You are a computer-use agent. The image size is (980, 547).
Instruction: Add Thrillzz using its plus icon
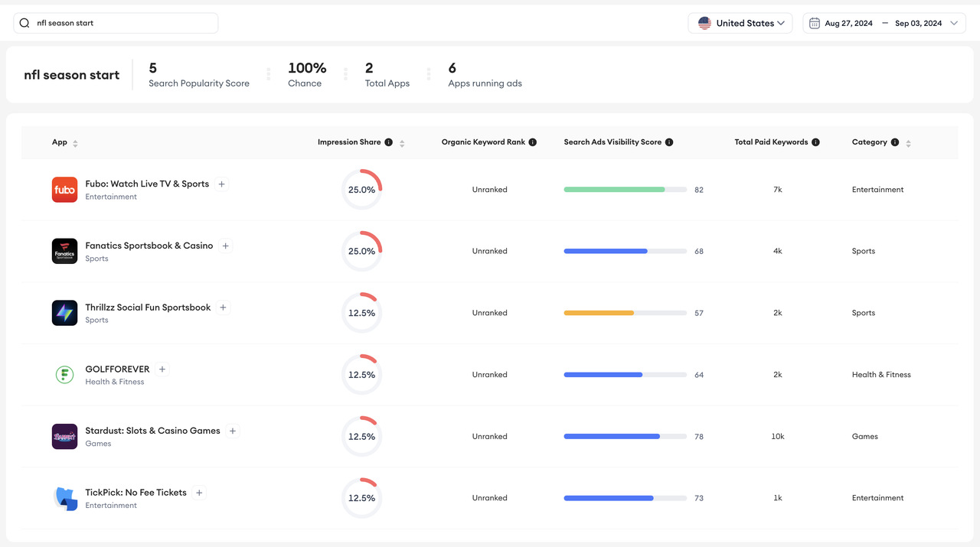click(223, 308)
